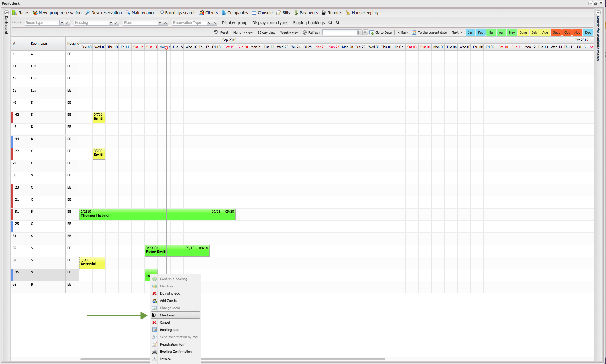Click the current date calendar icon
The height and width of the screenshot is (364, 606).
(x=414, y=32)
